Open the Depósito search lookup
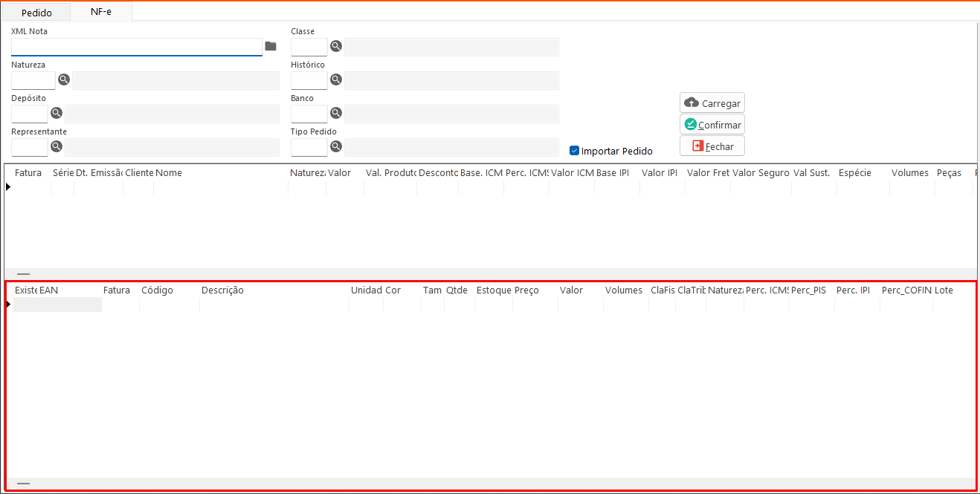This screenshot has width=980, height=494. pyautogui.click(x=57, y=114)
